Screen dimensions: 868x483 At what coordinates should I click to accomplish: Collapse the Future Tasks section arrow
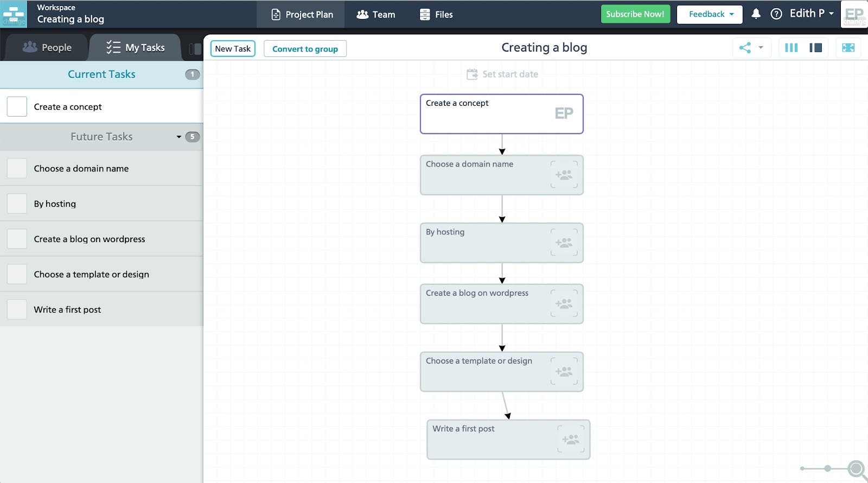(x=179, y=137)
